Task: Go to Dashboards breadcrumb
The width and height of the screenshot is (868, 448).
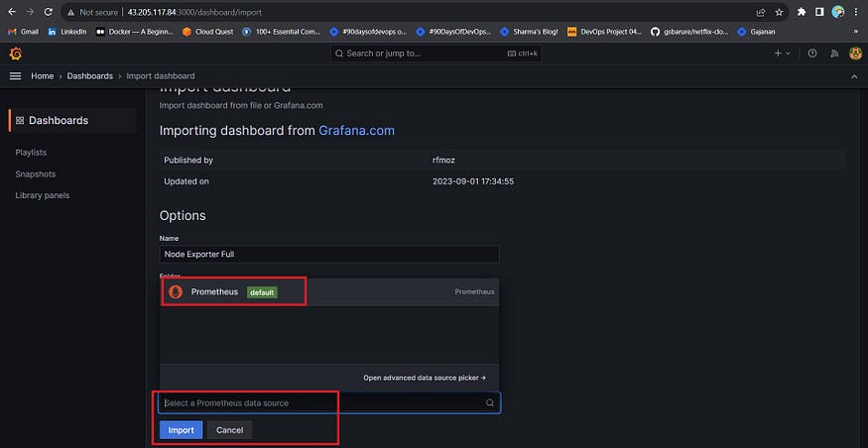Action: tap(89, 75)
